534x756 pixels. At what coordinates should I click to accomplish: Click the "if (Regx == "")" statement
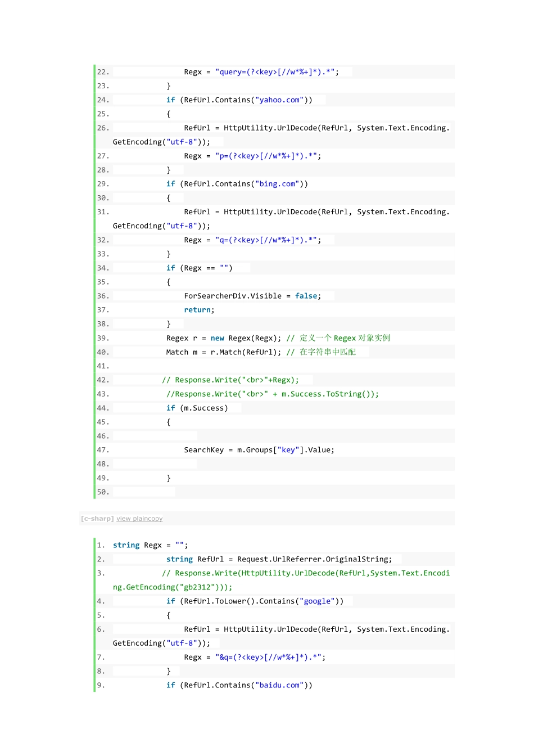pyautogui.click(x=199, y=268)
